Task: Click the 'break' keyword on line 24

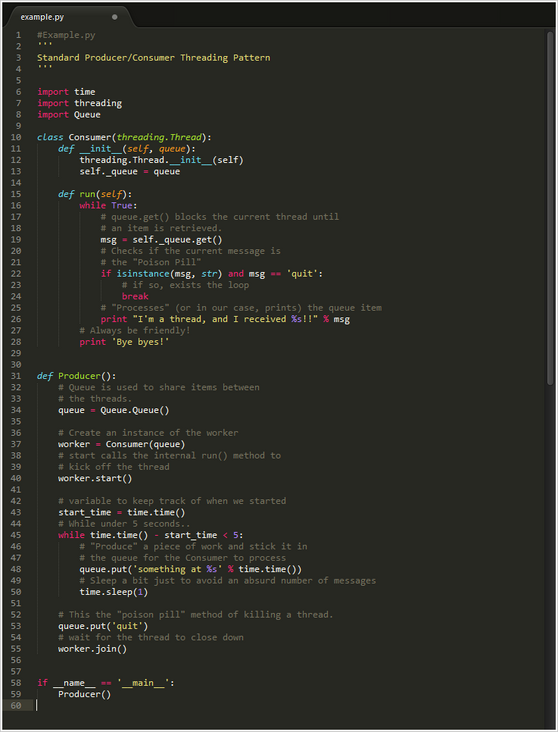Action: pos(135,296)
